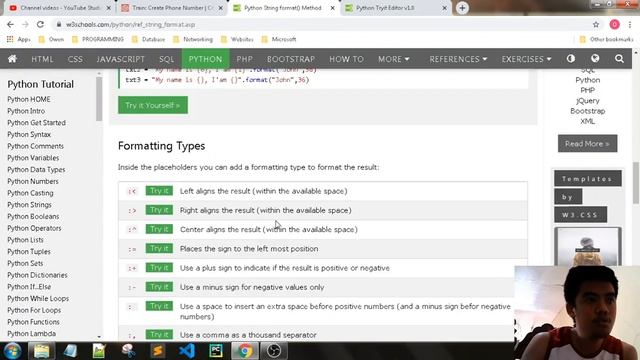Open the W3.CSS template thumbnail
The image size is (640, 360).
[588, 247]
